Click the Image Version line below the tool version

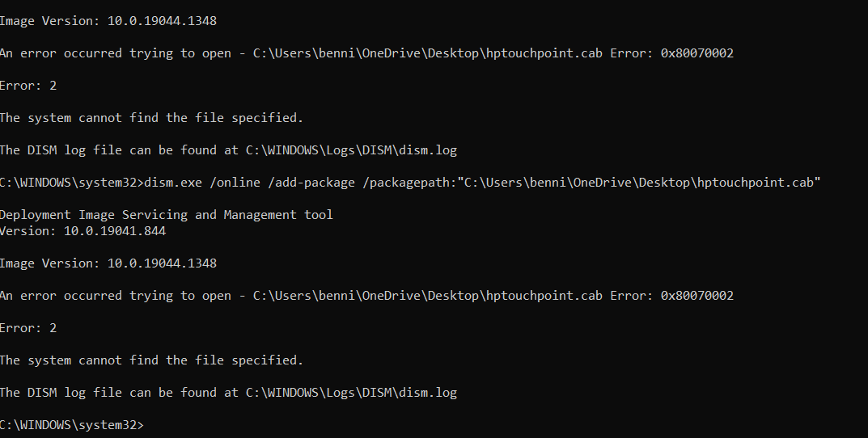click(x=108, y=263)
